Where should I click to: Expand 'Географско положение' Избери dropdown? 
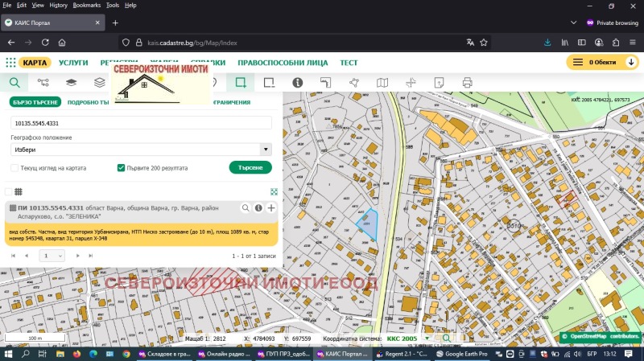(141, 150)
